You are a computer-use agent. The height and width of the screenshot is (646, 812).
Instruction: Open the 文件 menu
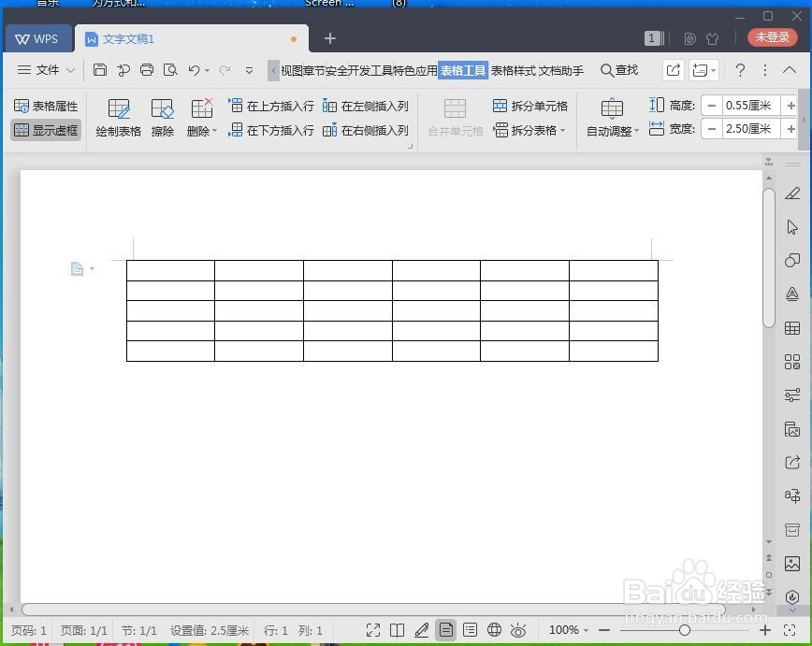pyautogui.click(x=46, y=70)
